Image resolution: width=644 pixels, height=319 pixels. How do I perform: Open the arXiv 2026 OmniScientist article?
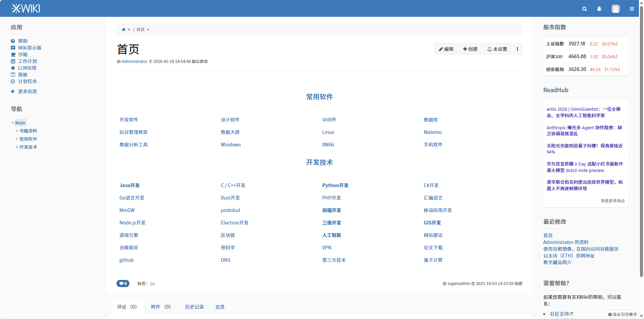[583, 112]
